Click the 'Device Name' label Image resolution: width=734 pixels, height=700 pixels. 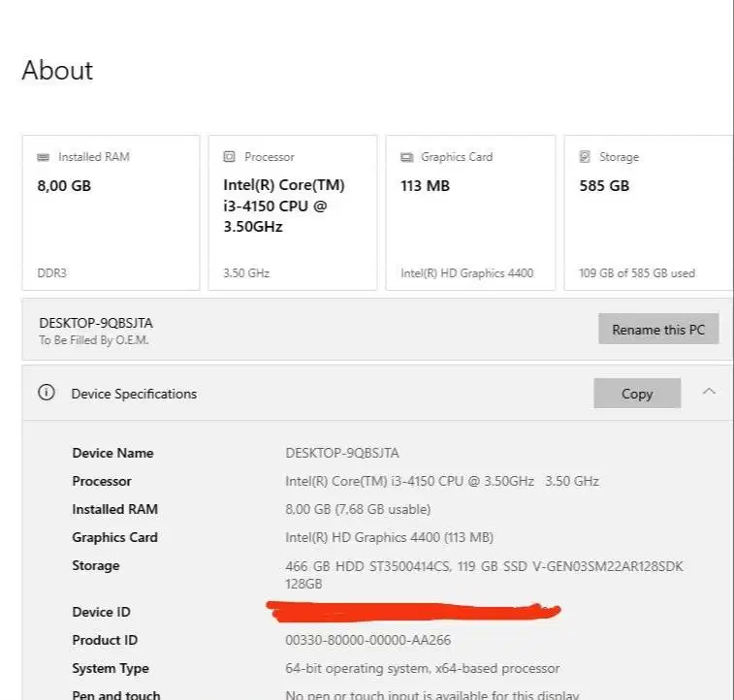tap(112, 453)
